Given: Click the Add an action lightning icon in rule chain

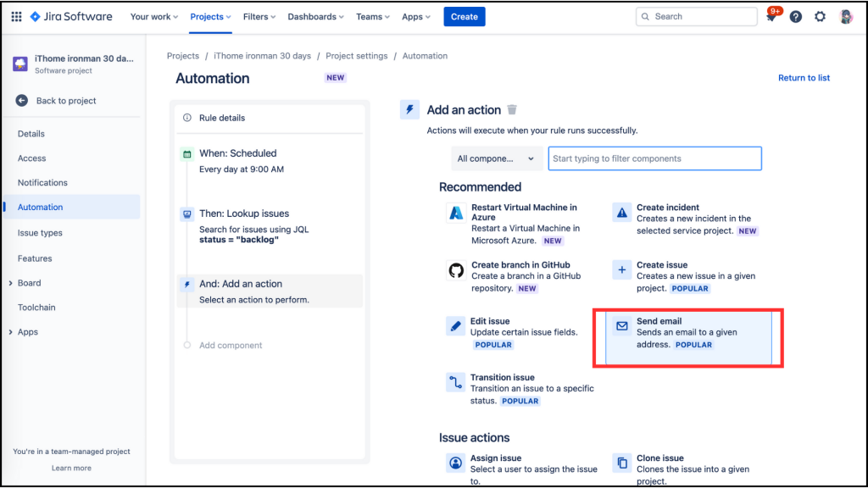Looking at the screenshot, I should tap(187, 285).
